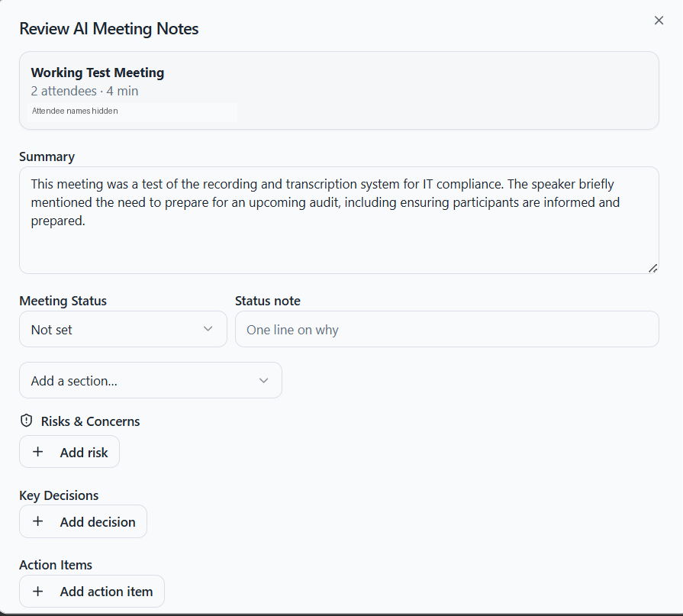Expand the Add a section dropdown
This screenshot has height=616, width=683.
coord(150,380)
